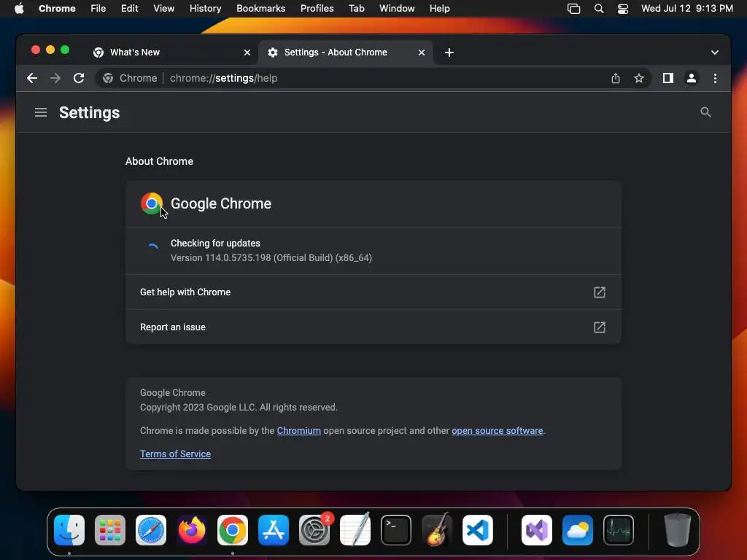Click the forward navigation arrow
This screenshot has height=560, width=747.
(55, 78)
